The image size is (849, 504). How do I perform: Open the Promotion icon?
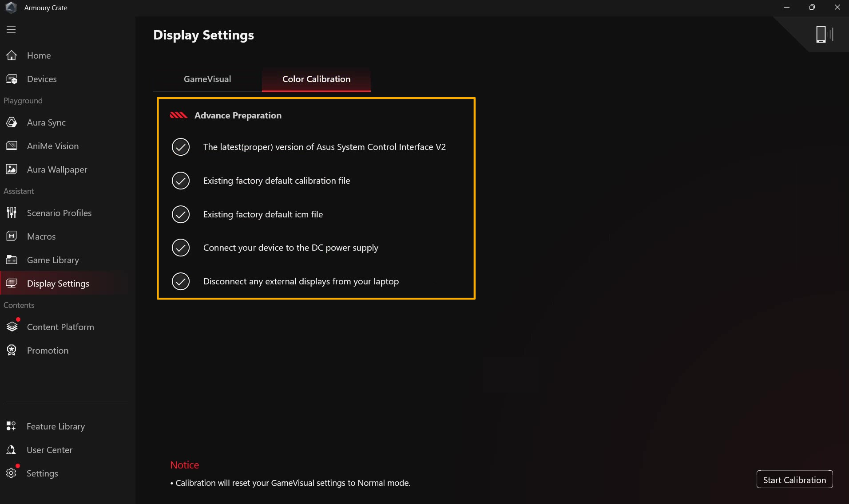click(12, 350)
